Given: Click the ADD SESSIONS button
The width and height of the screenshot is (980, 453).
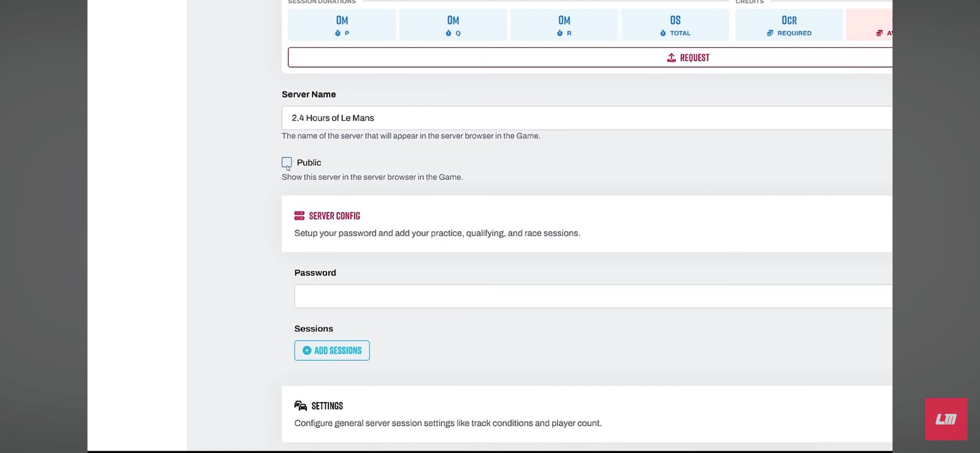Looking at the screenshot, I should tap(332, 350).
